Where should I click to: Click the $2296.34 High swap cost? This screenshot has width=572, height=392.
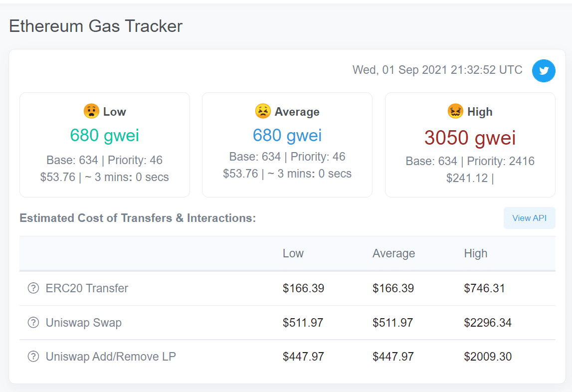488,323
